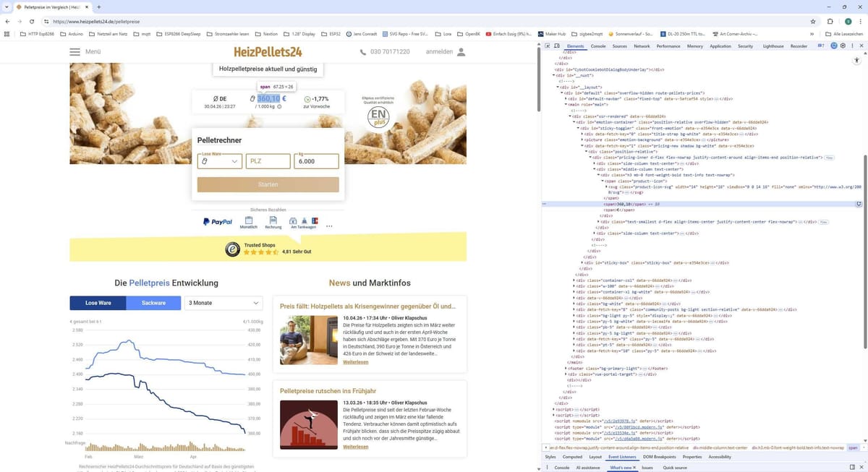868x472 pixels.
Task: Select the DOM Breakpoints tab
Action: click(x=660, y=457)
